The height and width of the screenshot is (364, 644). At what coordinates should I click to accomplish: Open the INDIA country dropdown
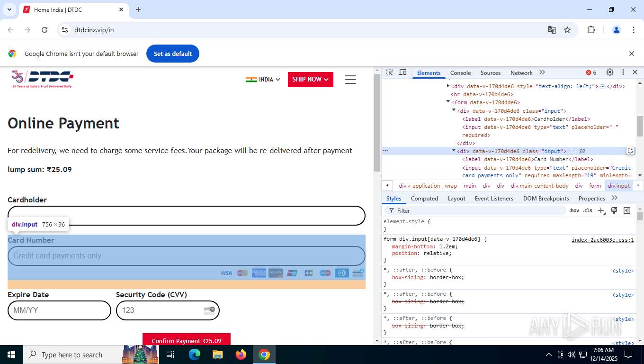pyautogui.click(x=263, y=80)
